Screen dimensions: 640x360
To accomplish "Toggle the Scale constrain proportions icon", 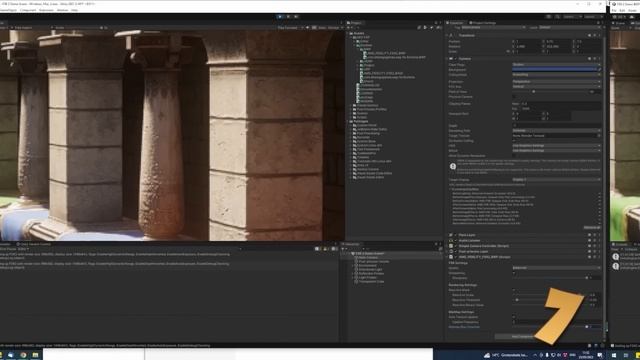I will (508, 51).
